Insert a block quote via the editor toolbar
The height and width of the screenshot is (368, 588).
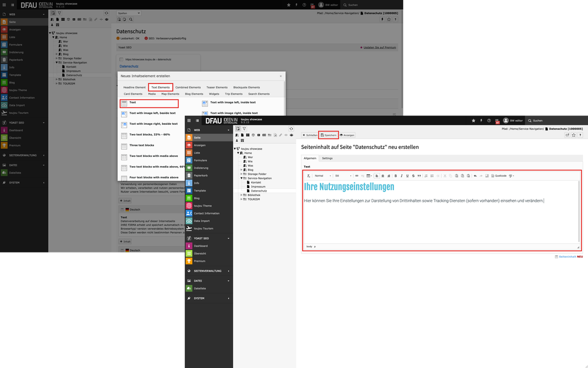[419, 176]
